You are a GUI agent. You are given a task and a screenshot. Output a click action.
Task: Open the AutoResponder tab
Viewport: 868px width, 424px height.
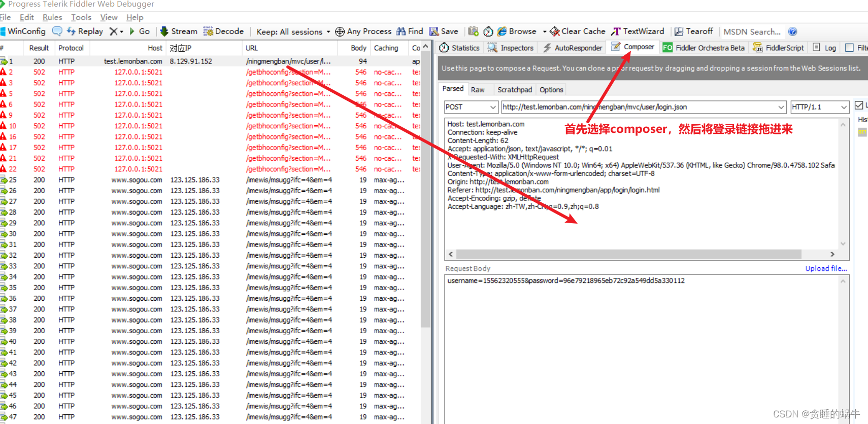pyautogui.click(x=573, y=48)
